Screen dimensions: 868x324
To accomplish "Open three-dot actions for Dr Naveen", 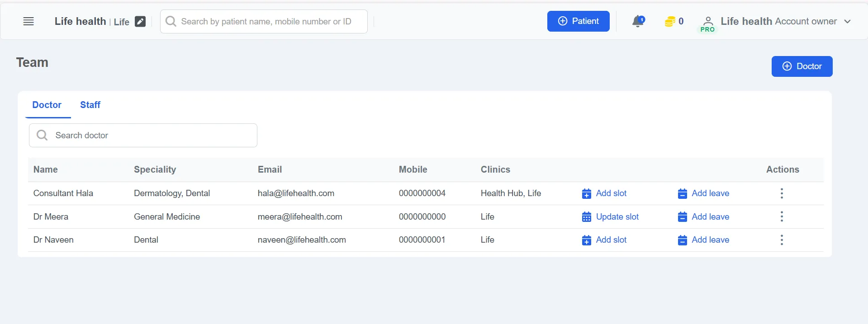I will point(782,240).
